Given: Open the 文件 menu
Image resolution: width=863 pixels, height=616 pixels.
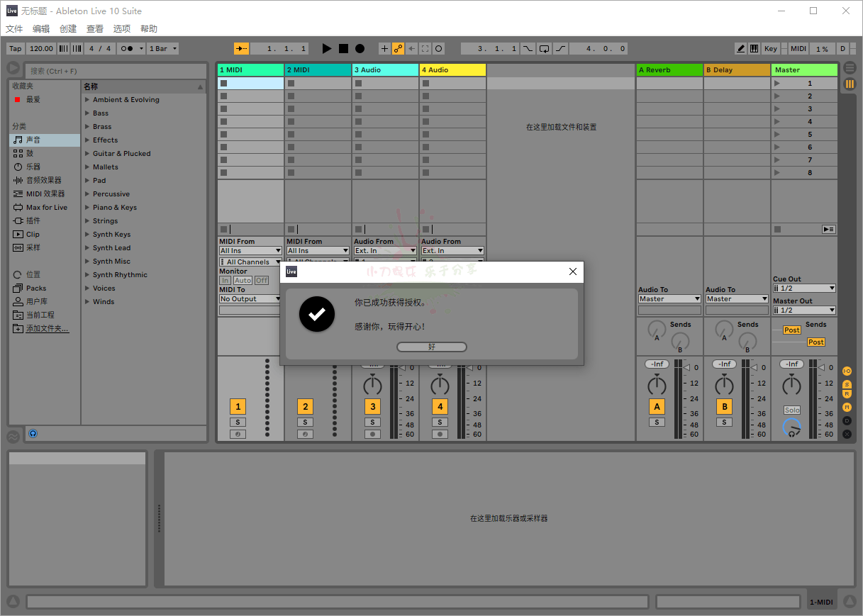Looking at the screenshot, I should click(x=14, y=28).
